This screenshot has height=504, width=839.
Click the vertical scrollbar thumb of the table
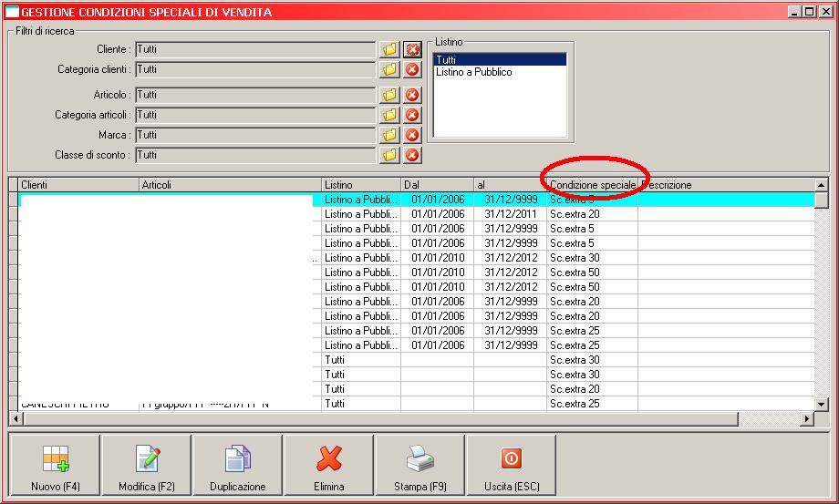tap(822, 201)
